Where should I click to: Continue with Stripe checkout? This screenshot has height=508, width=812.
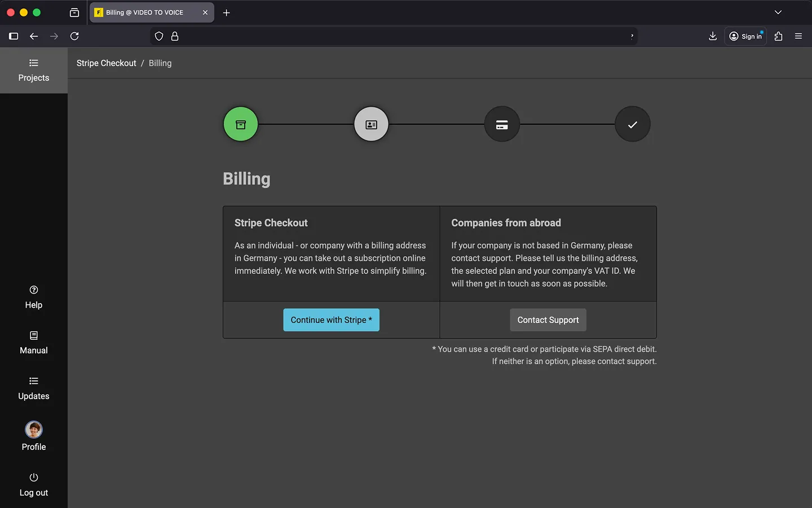click(331, 320)
